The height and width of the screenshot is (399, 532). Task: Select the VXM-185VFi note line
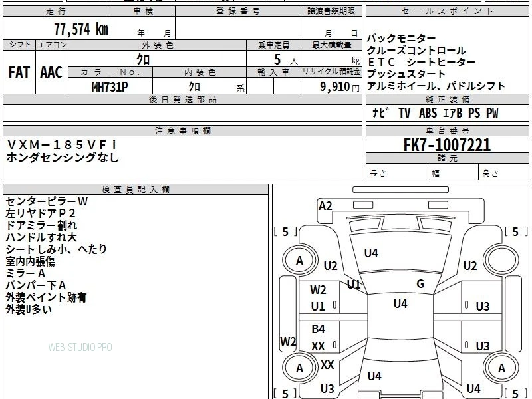click(62, 145)
